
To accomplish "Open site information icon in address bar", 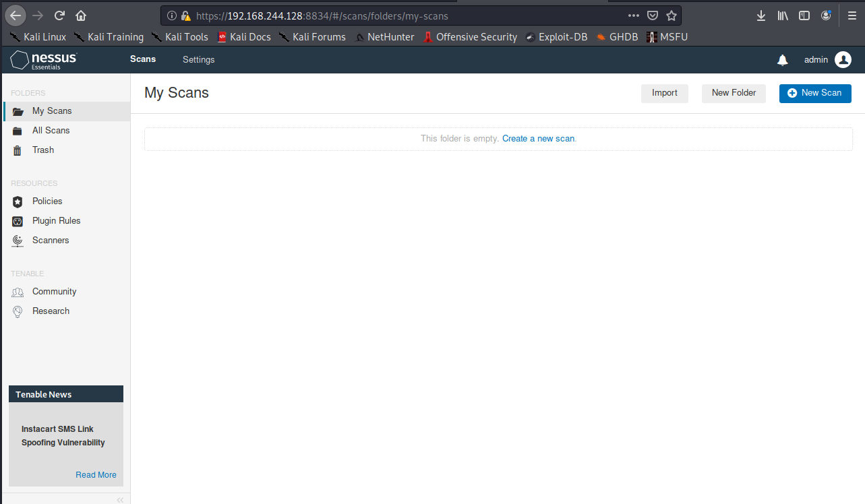I will click(x=171, y=15).
